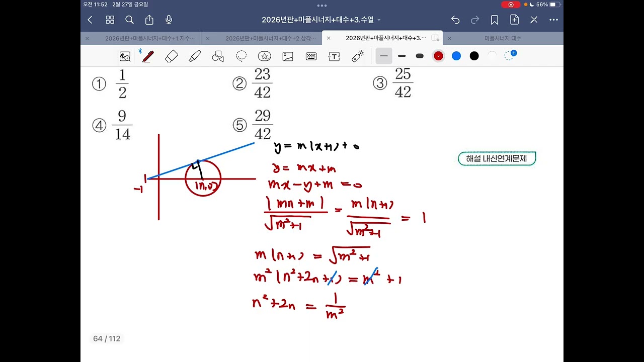Tap the 64 / 112 page indicator
Screen dimensions: 644x362
107,339
